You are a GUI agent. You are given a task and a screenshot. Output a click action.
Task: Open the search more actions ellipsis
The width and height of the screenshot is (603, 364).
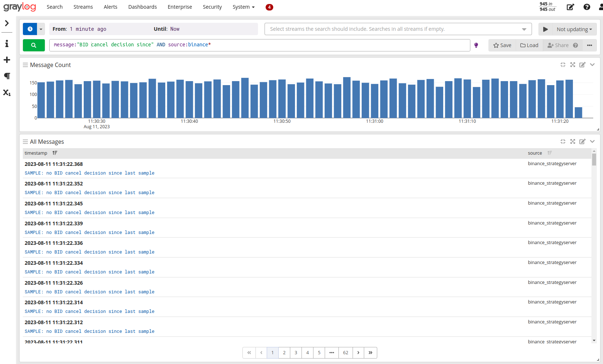pos(590,45)
